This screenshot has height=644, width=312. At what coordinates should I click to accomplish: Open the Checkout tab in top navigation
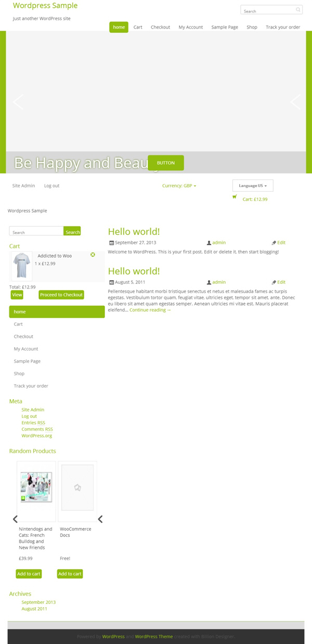click(x=160, y=27)
